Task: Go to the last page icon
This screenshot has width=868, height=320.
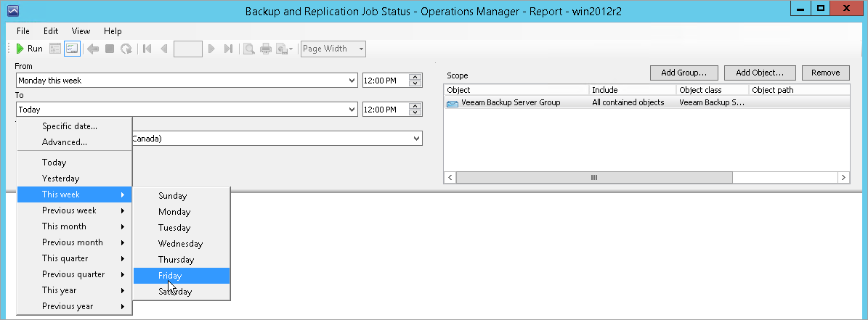Action: point(228,49)
